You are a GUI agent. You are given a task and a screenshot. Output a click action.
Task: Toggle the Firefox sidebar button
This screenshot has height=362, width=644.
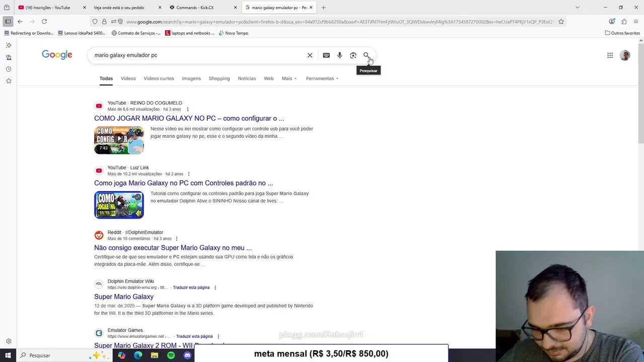pos(8,22)
